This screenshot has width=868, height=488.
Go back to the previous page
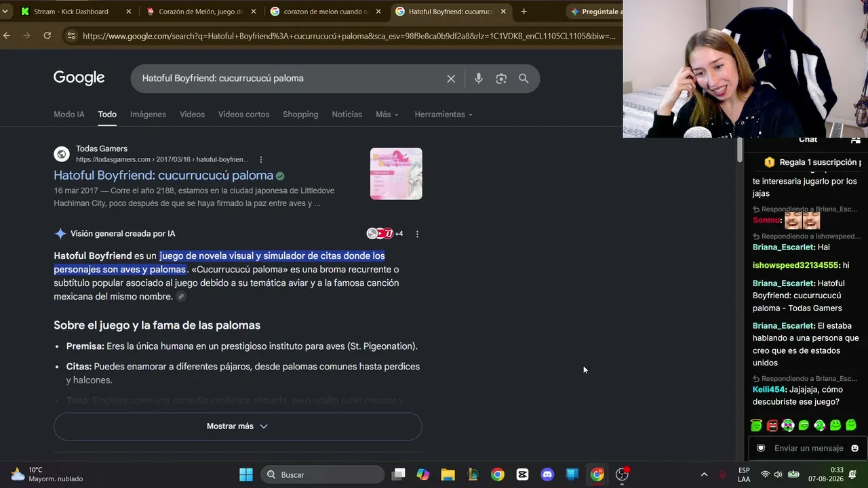[x=7, y=36]
